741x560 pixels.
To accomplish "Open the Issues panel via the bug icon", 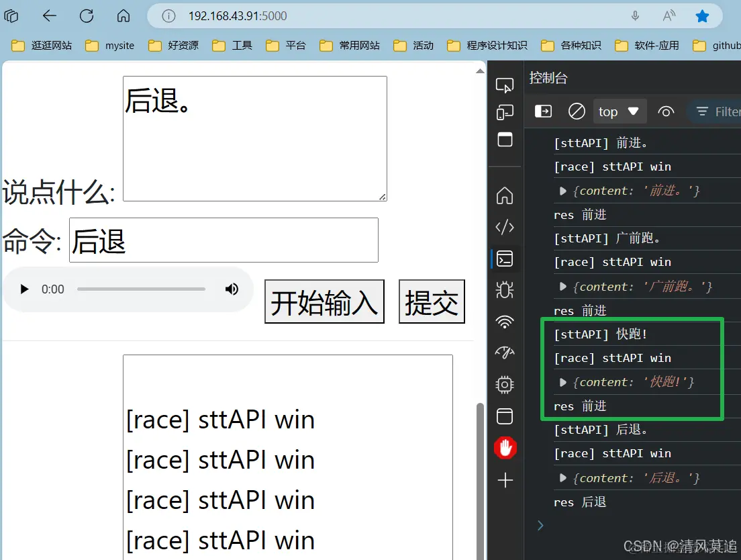I will click(x=505, y=289).
